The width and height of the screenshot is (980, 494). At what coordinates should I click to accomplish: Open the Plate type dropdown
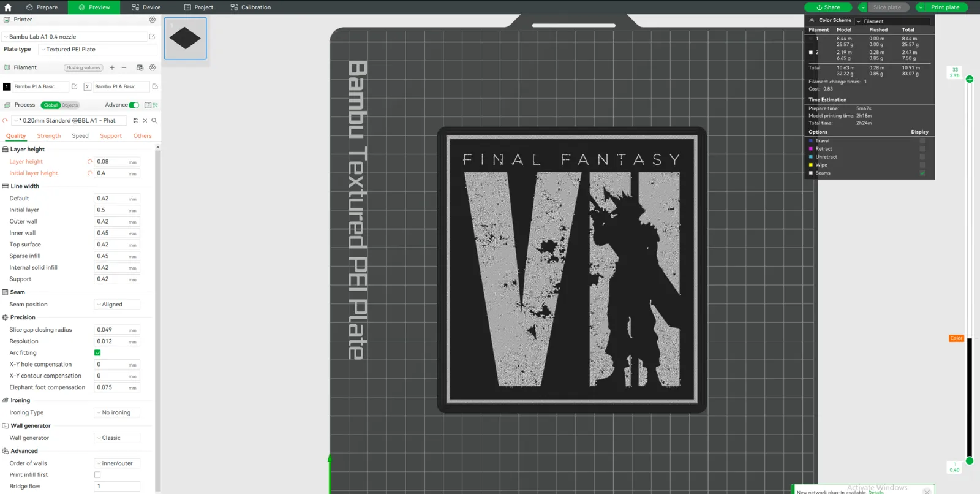97,50
